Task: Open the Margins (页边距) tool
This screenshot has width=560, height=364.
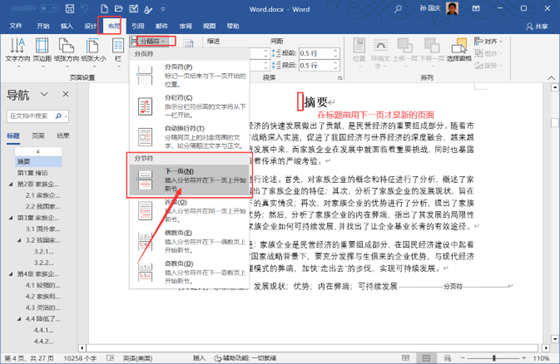Action: click(42, 52)
